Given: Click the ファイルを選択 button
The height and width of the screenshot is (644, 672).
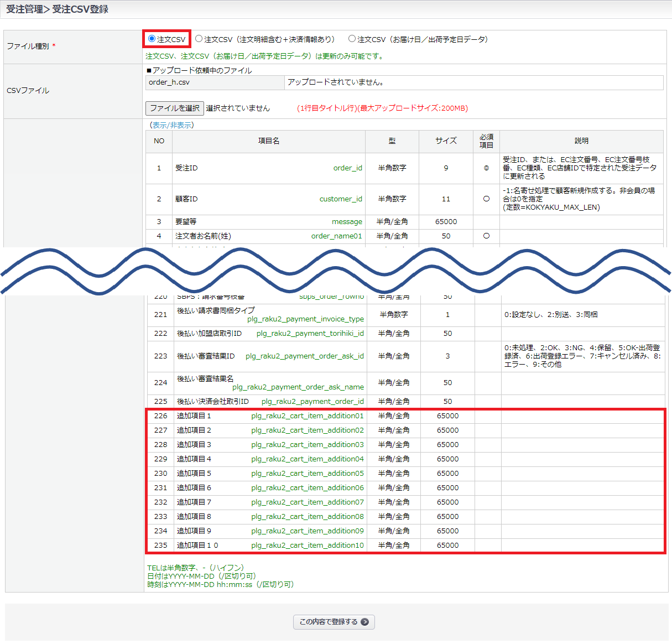Looking at the screenshot, I should coord(174,108).
